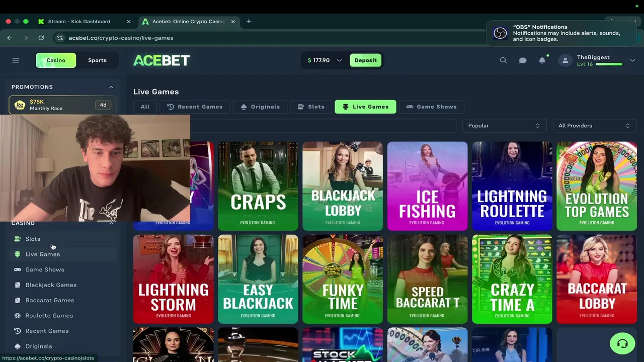
Task: Open the live support headset button
Action: click(622, 344)
